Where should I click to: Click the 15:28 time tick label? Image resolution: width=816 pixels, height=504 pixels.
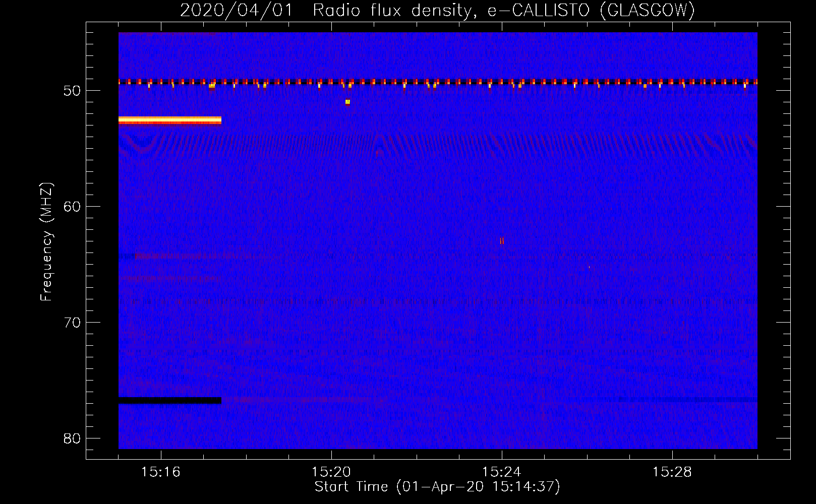pyautogui.click(x=672, y=472)
